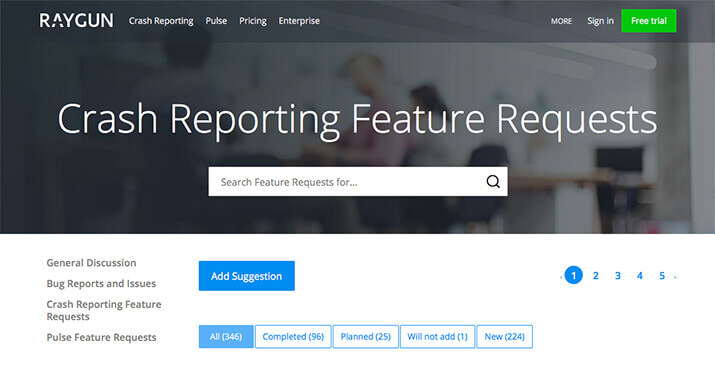Open Bug Reports and Issues forum
Viewport: 715px width, 369px height.
click(101, 283)
